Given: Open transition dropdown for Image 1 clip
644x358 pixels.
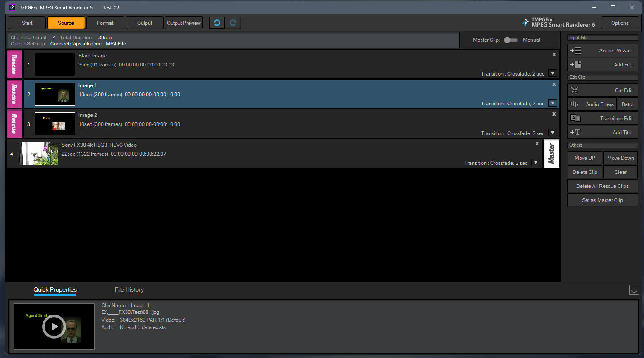Looking at the screenshot, I should coord(553,103).
